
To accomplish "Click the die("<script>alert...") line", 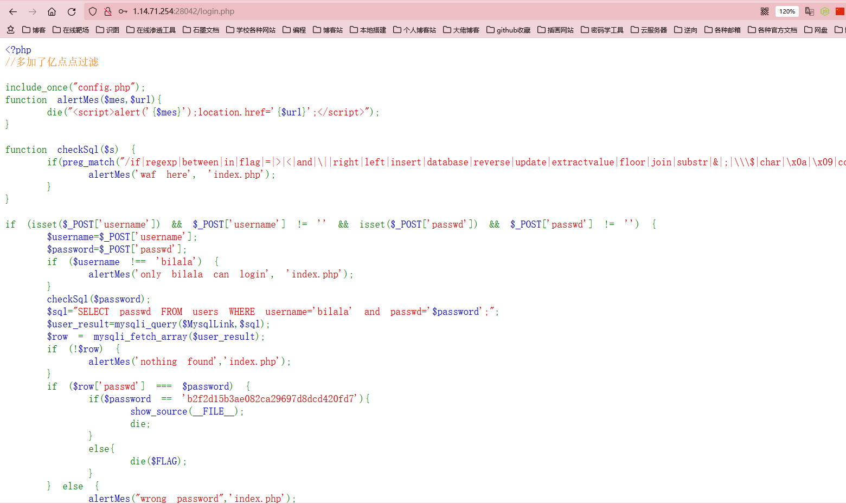I will point(213,112).
